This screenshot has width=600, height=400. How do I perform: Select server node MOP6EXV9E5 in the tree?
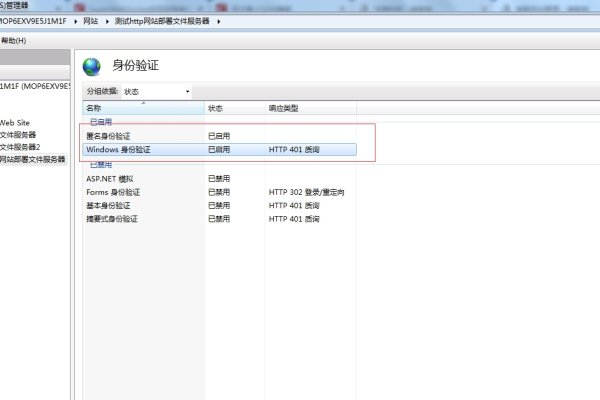tap(35, 86)
